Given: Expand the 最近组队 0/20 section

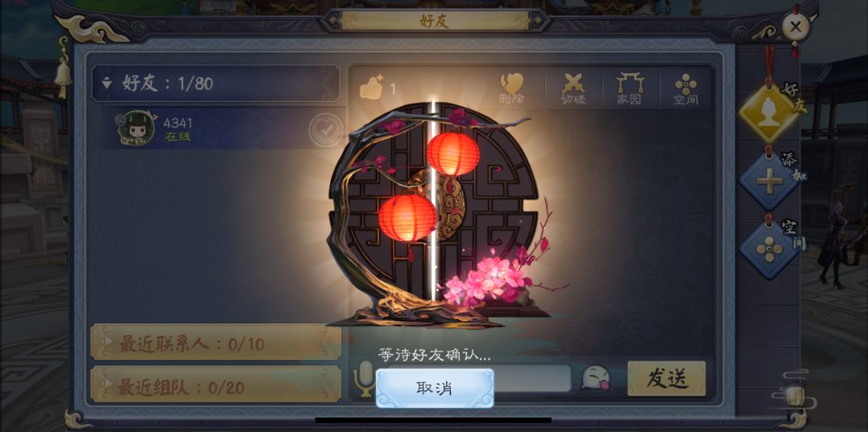Looking at the screenshot, I should click(216, 385).
